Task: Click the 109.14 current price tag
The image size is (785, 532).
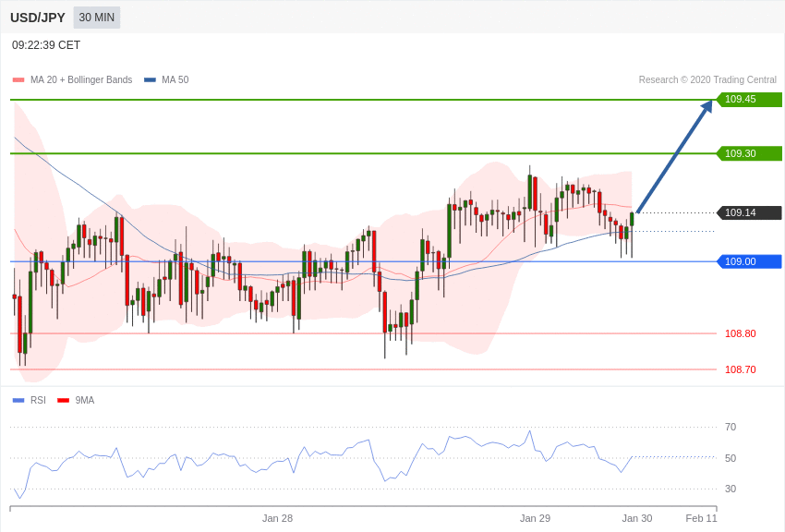Action: (749, 212)
